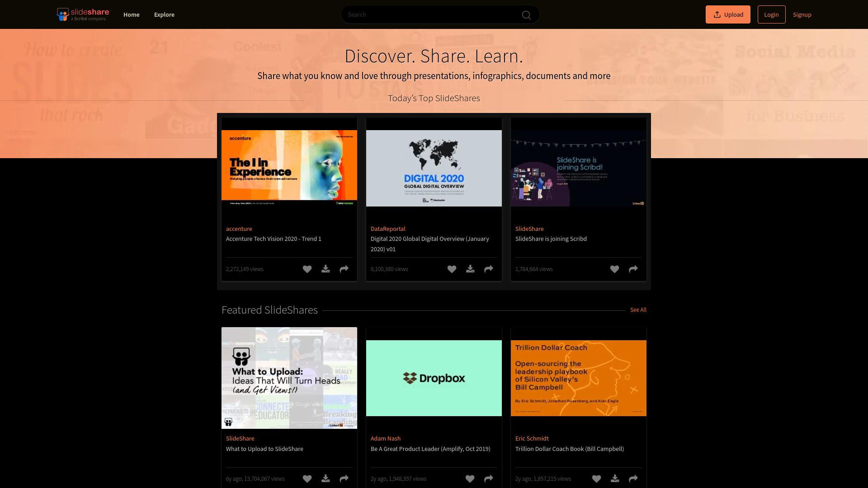868x488 pixels.
Task: Click the 6y ago, 13,704,067 views text
Action: coord(255,479)
